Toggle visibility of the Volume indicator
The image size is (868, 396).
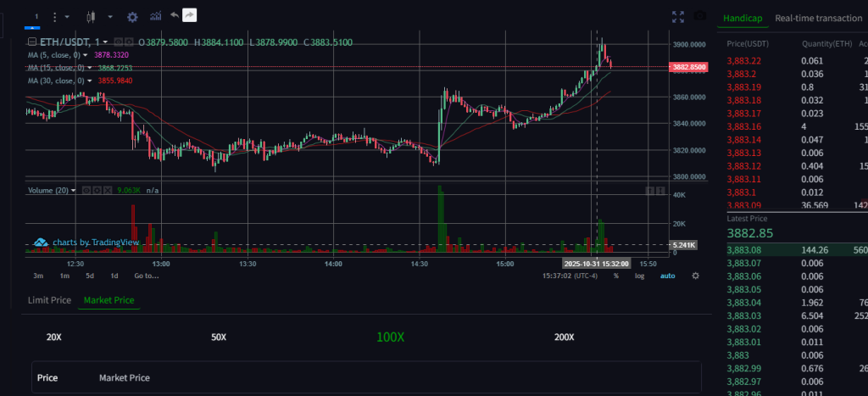[x=86, y=191]
